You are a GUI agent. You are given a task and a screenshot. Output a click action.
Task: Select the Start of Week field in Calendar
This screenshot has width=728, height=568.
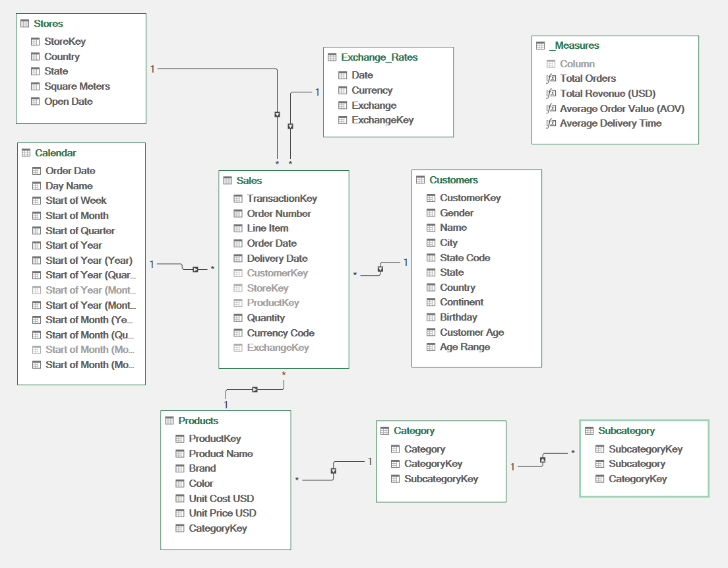click(x=76, y=200)
